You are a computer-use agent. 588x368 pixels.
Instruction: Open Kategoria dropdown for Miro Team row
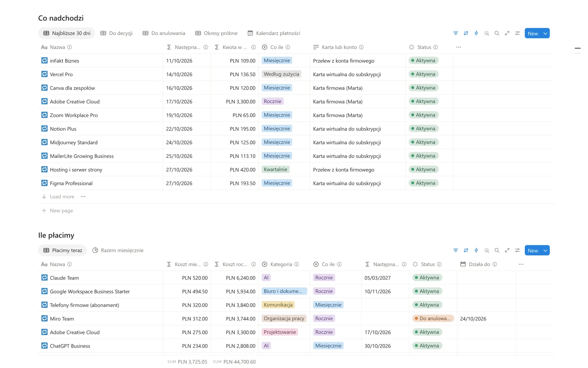coord(284,318)
